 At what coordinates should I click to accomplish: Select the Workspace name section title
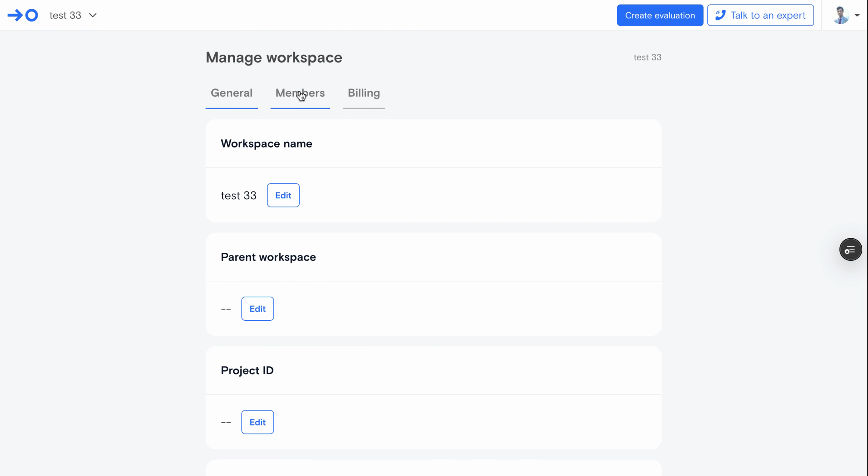266,144
